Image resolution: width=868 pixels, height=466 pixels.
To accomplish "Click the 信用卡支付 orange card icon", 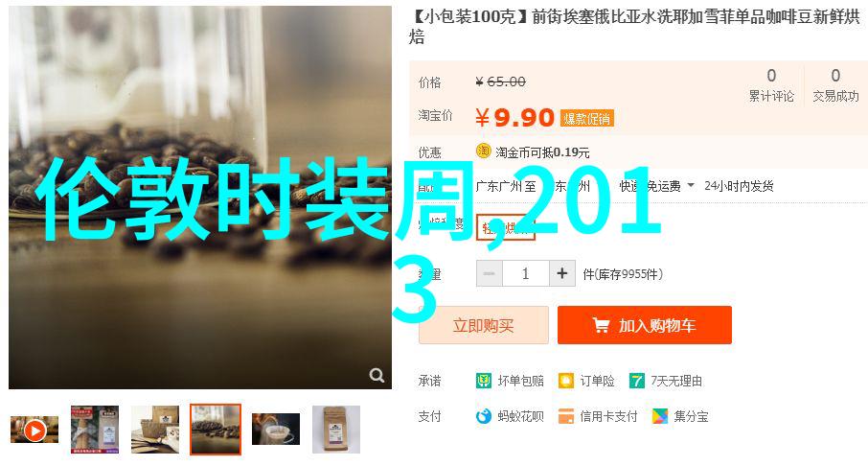I will coord(566,416).
